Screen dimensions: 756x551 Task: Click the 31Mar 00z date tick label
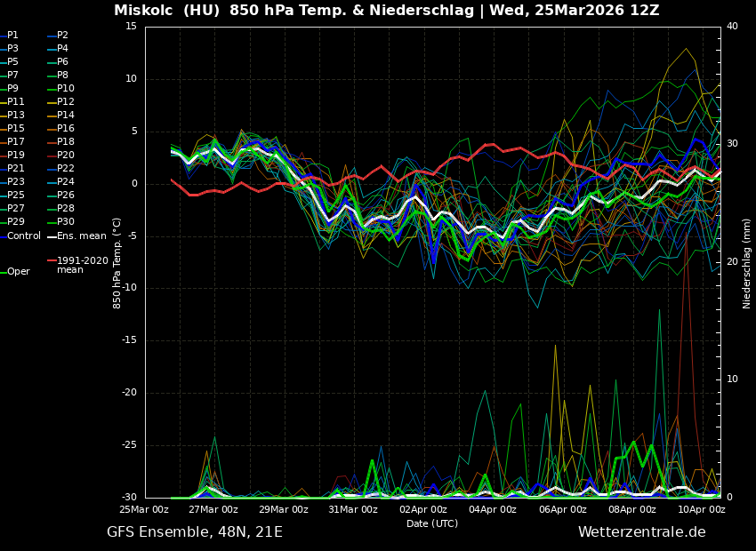click(x=352, y=509)
